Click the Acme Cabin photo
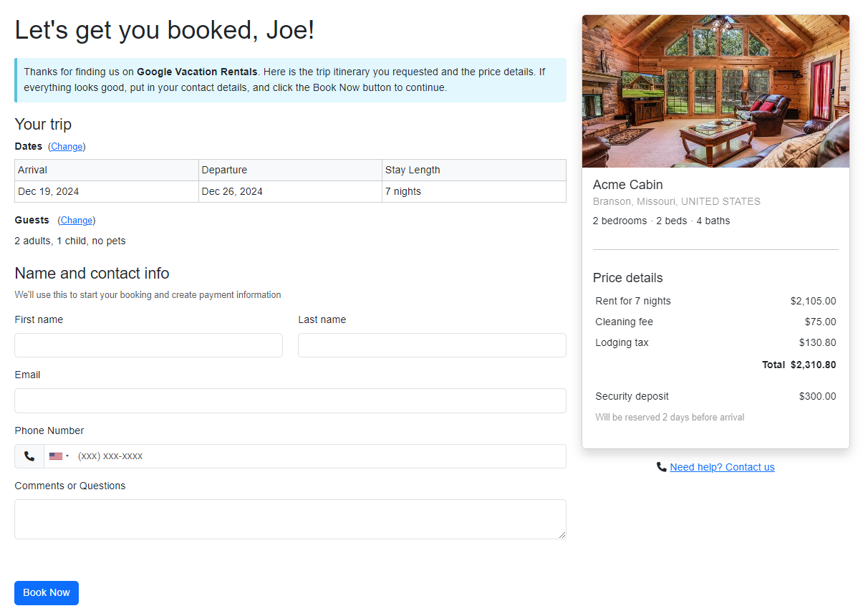863x616 pixels. click(x=715, y=91)
